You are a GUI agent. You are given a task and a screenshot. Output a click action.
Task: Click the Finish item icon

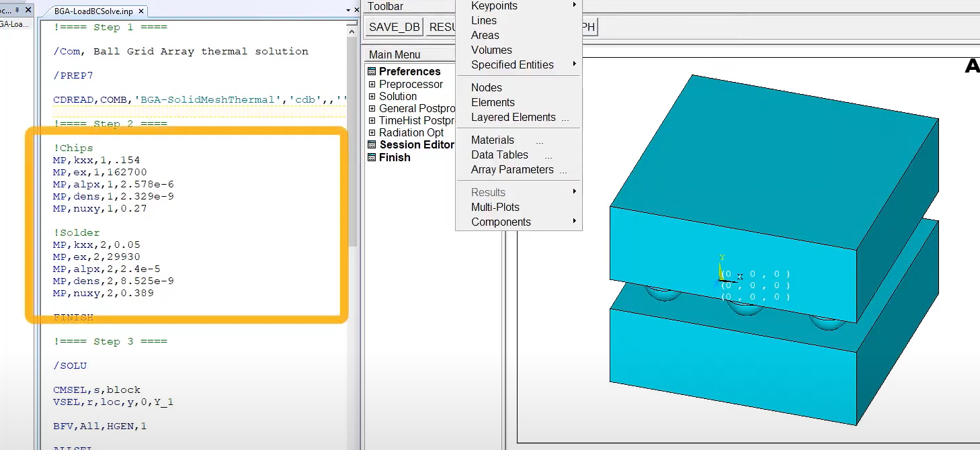pyautogui.click(x=372, y=158)
